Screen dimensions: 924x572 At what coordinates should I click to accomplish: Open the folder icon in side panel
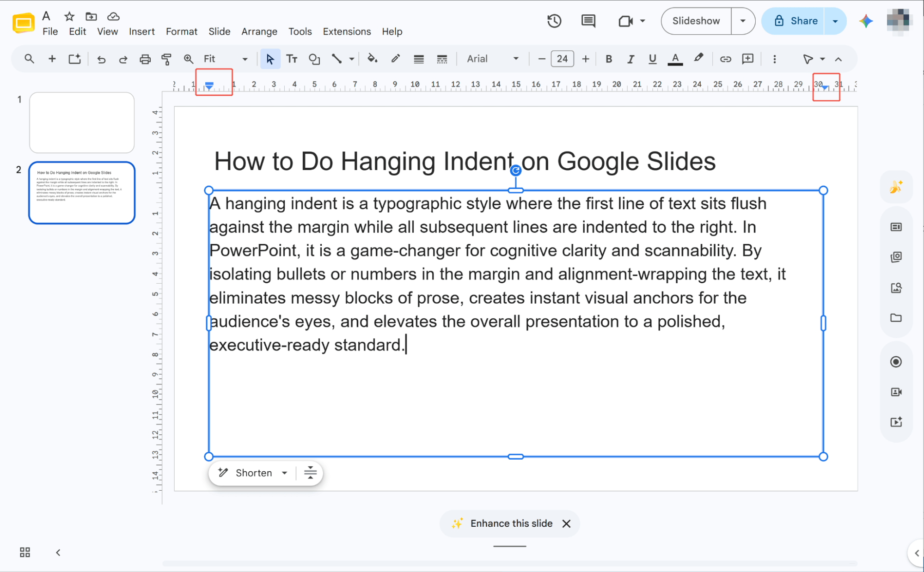(x=896, y=317)
